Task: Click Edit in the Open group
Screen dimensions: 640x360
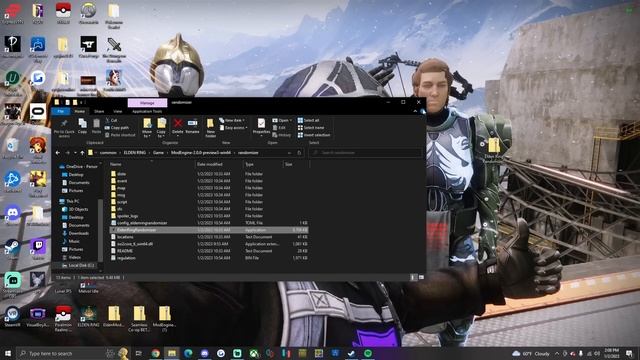Action: (279, 128)
